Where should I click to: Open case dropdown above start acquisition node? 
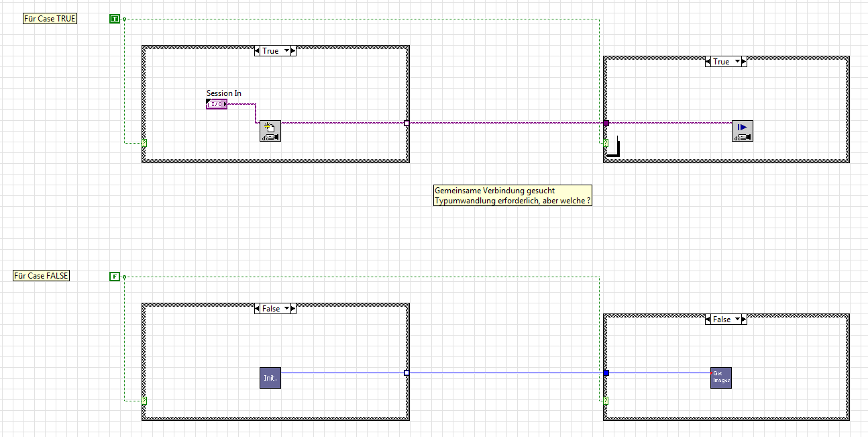pyautogui.click(x=739, y=62)
